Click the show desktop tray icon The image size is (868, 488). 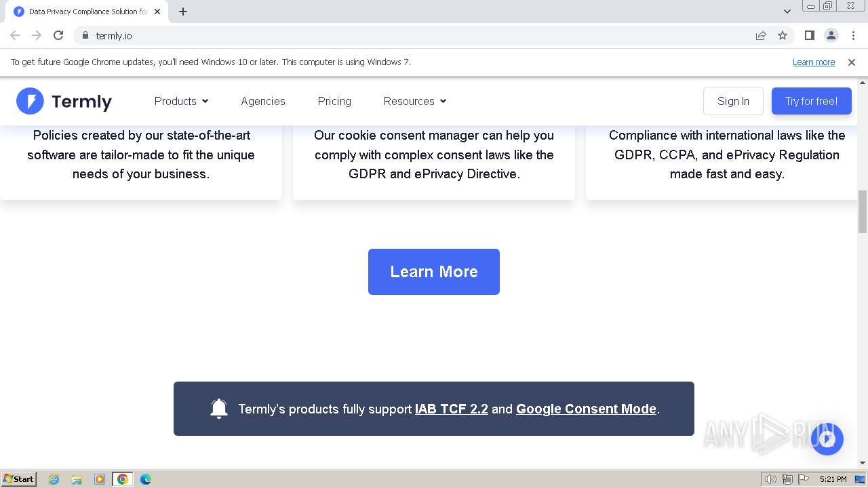coord(860,479)
